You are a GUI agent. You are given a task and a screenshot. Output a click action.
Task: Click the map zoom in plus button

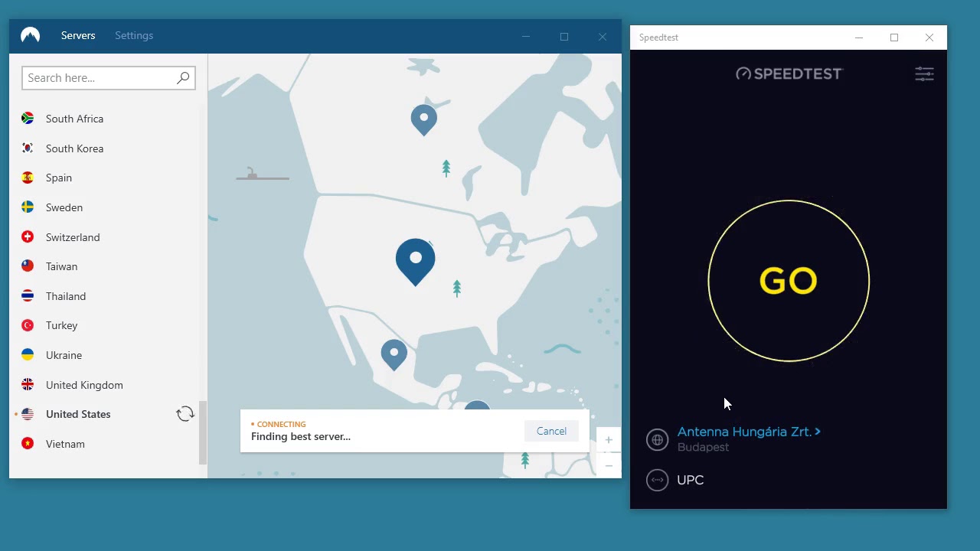click(609, 440)
